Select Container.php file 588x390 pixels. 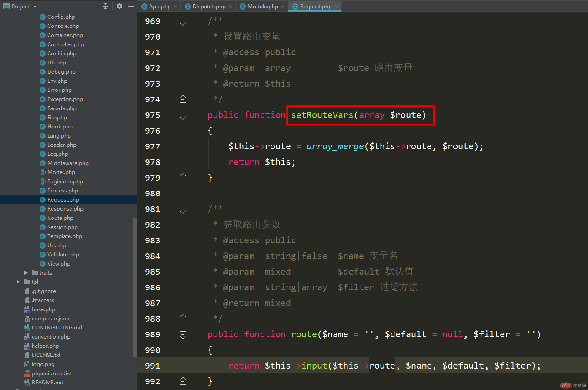[x=65, y=35]
